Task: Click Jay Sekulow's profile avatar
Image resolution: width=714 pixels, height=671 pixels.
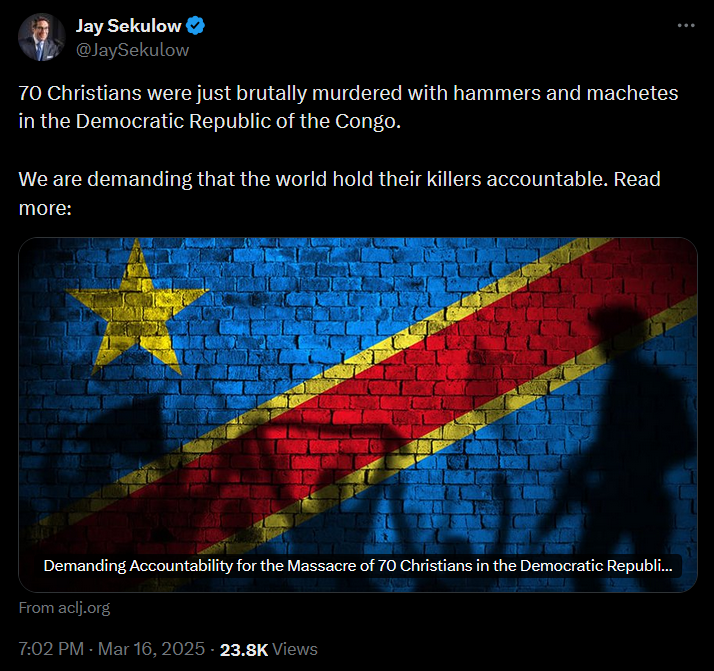Action: tap(41, 37)
